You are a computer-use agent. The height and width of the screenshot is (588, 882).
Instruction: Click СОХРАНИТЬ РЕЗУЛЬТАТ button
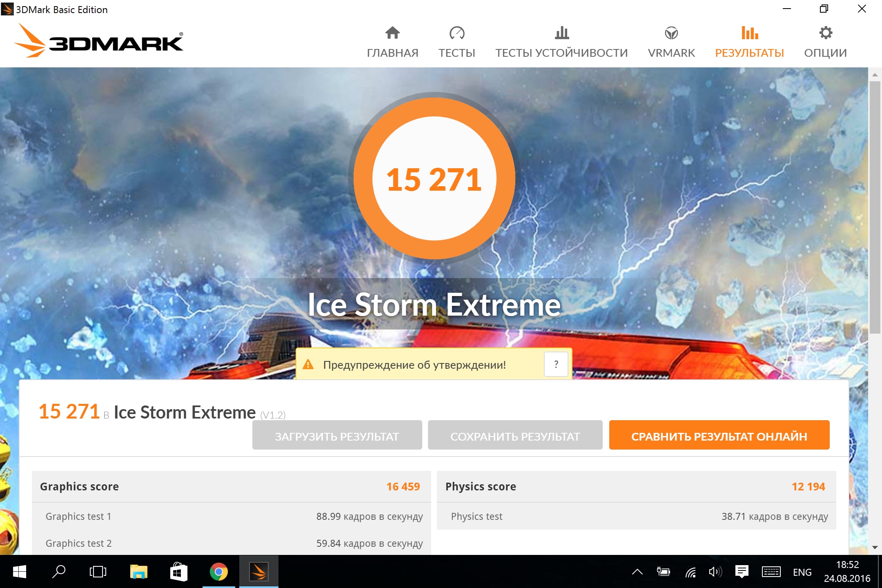515,435
